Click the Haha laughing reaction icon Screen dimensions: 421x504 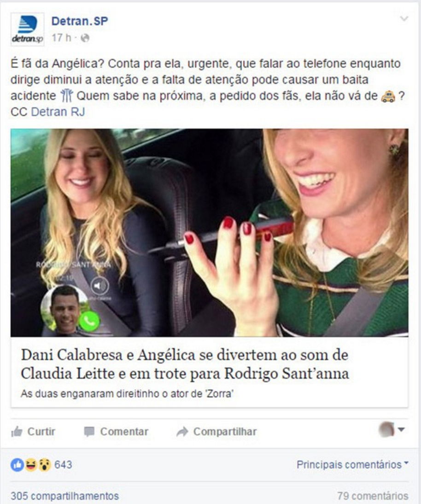coord(31,465)
